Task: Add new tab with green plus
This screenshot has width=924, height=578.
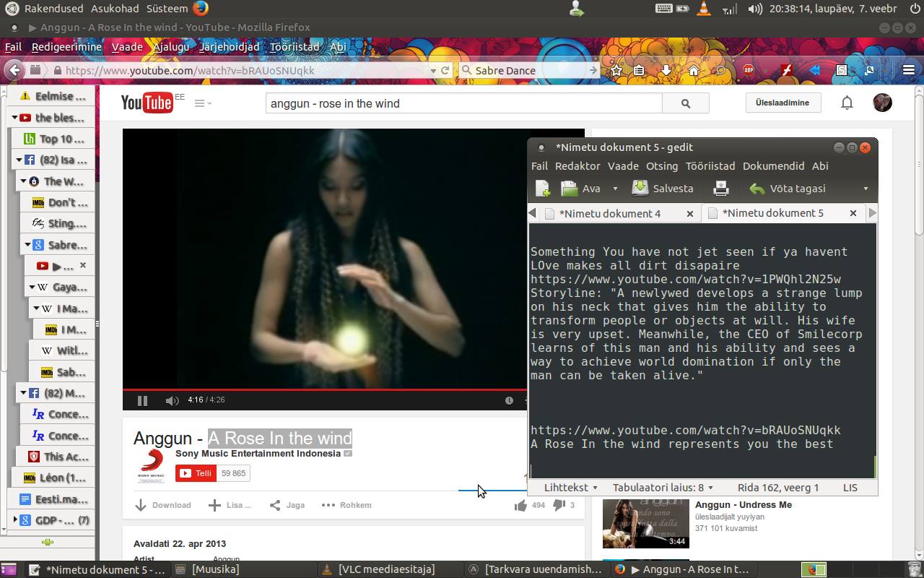Action: (48, 543)
